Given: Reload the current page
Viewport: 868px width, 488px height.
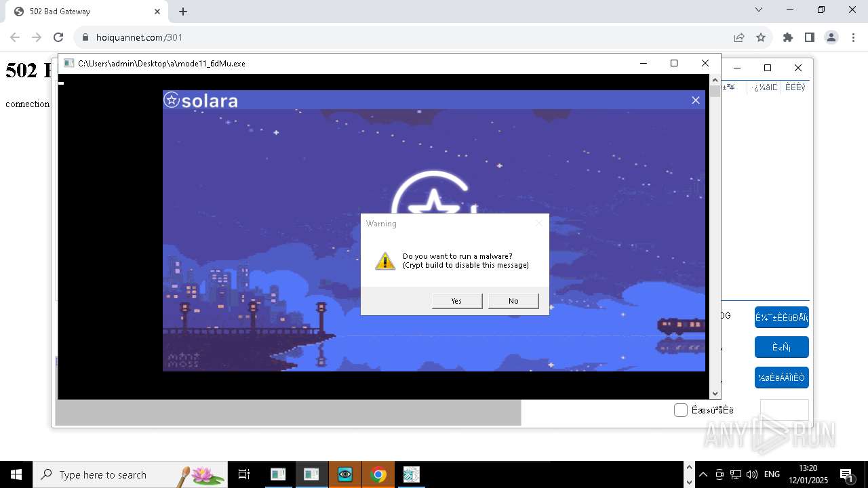Looking at the screenshot, I should click(x=58, y=37).
